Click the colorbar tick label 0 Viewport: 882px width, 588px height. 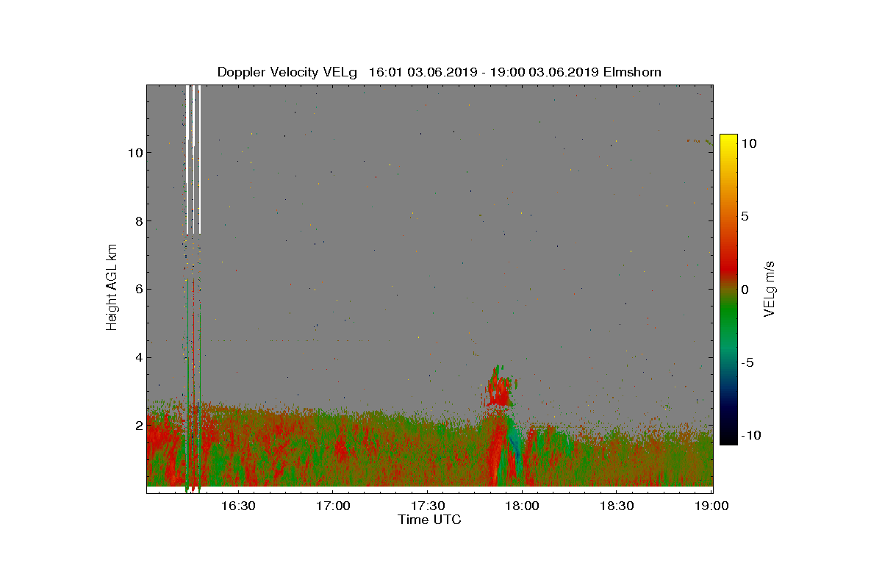[745, 289]
